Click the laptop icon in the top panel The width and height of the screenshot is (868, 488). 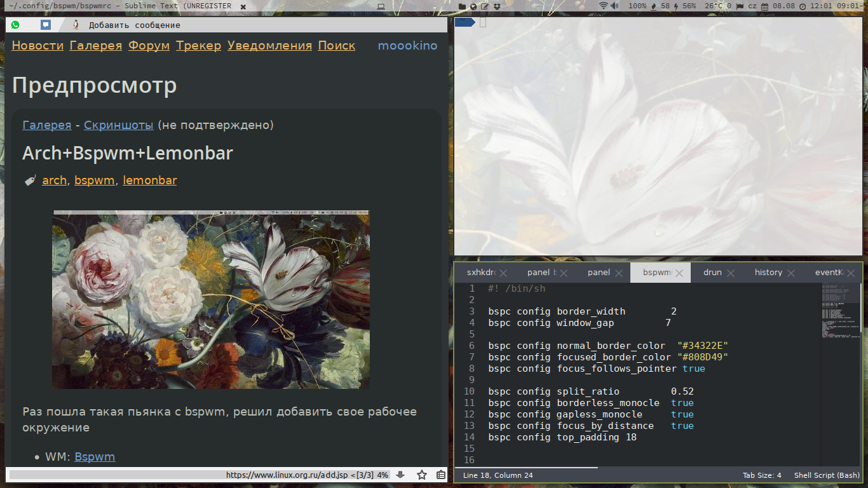coord(381,6)
